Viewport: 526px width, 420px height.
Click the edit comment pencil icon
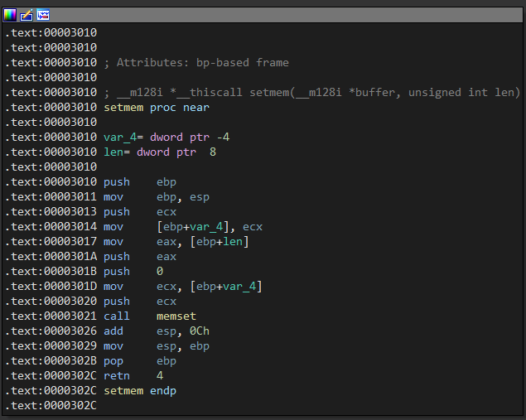27,15
